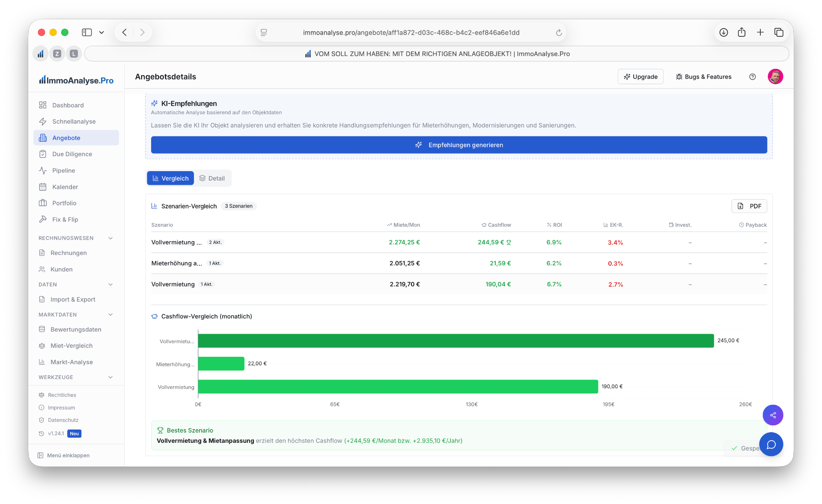Viewport: 822px width, 504px height.
Task: Collapse the RECHNUNGSWESEN section chevron
Action: click(x=110, y=238)
